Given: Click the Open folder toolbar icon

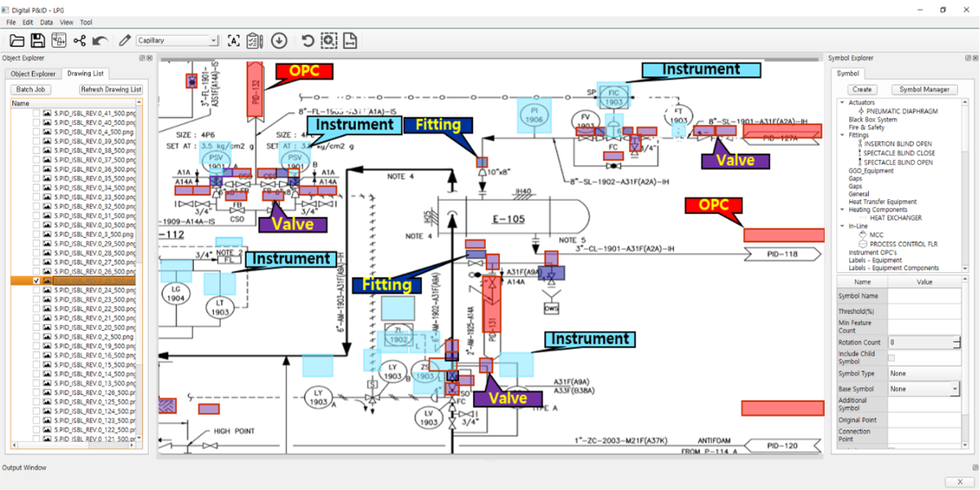Looking at the screenshot, I should coord(16,41).
